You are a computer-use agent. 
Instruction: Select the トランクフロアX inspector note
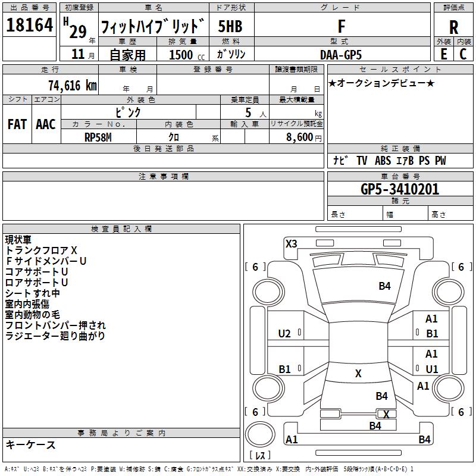coord(41,250)
